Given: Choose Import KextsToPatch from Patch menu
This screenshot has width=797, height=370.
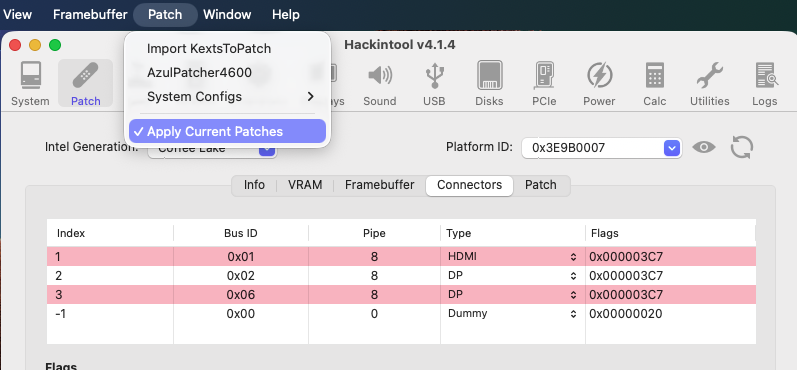Looking at the screenshot, I should pyautogui.click(x=227, y=49).
